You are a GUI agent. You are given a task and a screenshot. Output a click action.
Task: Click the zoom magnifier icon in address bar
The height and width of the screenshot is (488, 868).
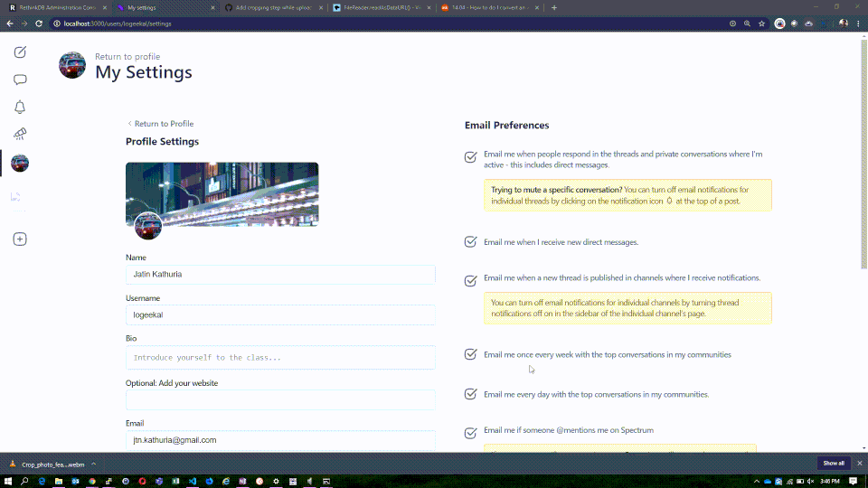point(748,23)
